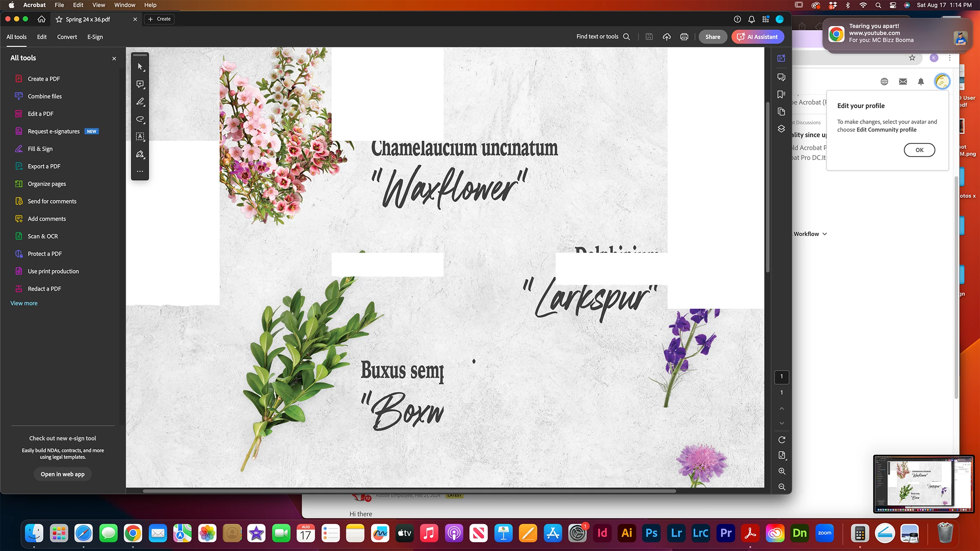Click the rotate page icon
This screenshot has width=980, height=551.
click(x=782, y=440)
